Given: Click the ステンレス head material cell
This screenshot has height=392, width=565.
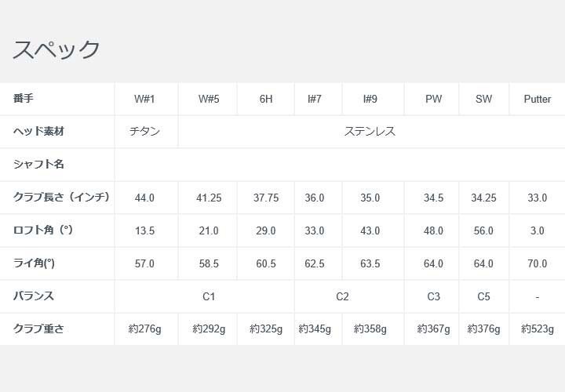Looking at the screenshot, I should click(370, 132).
